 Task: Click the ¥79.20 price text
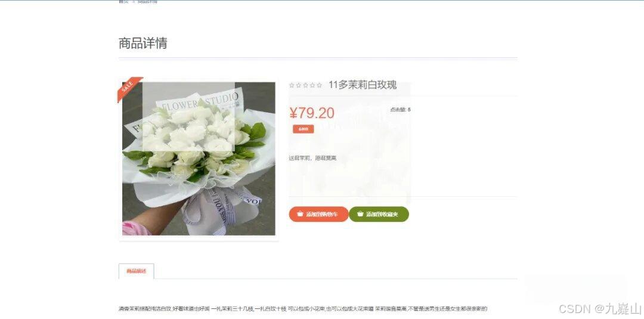point(312,113)
